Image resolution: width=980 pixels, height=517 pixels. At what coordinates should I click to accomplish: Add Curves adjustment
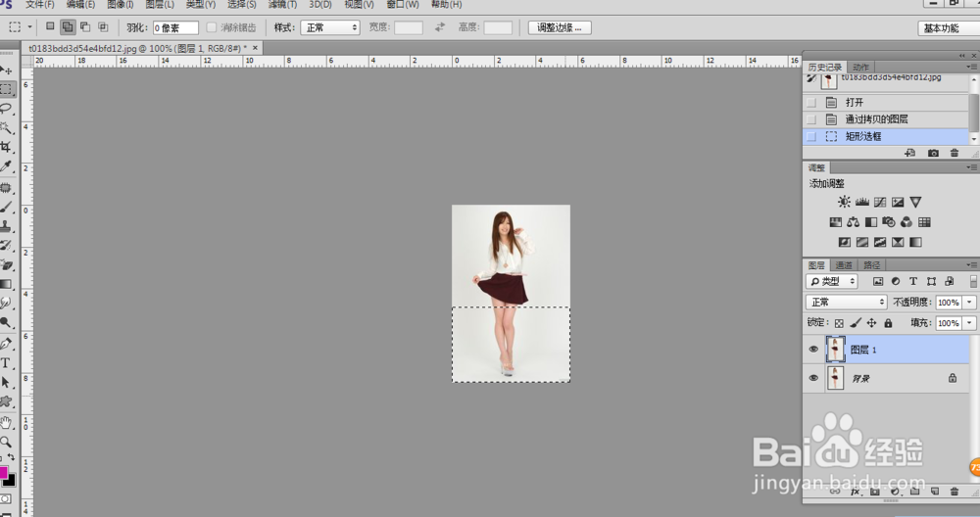[880, 202]
